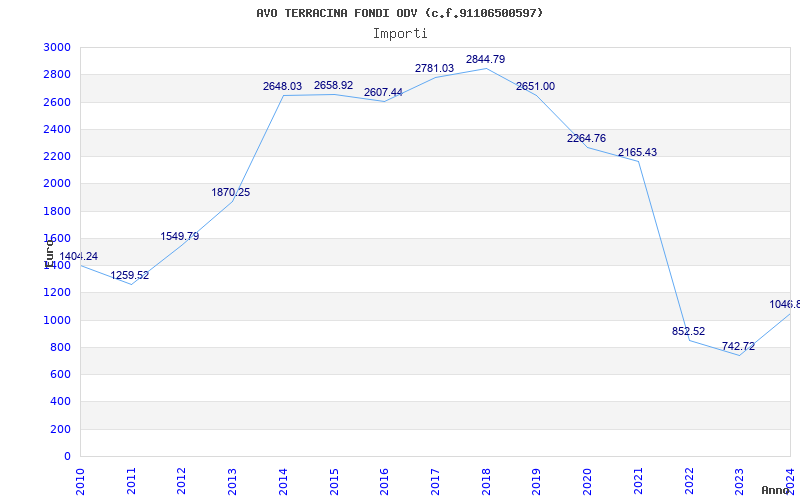This screenshot has width=800, height=500.
Task: Click the 2016 x-axis year label
Action: 384,481
